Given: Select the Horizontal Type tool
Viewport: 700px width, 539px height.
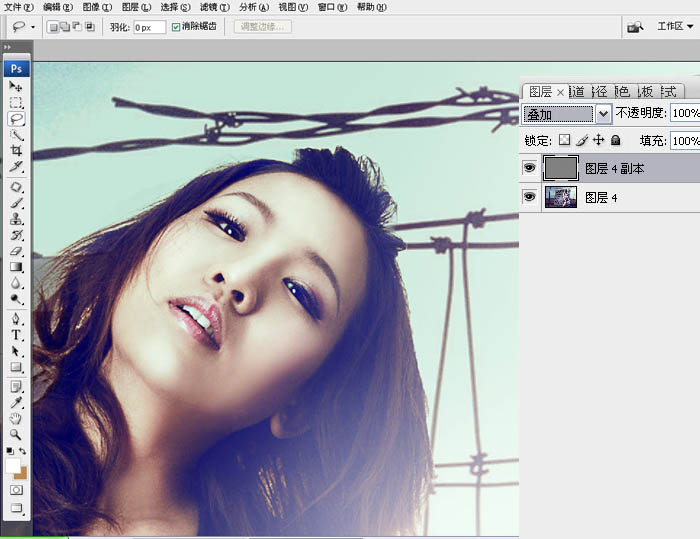Looking at the screenshot, I should tap(16, 335).
